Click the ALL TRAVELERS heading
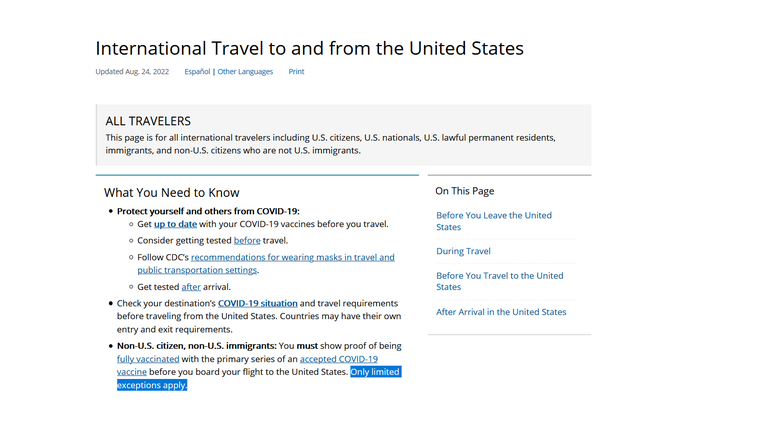Screen dimensions: 770x447 point(148,121)
